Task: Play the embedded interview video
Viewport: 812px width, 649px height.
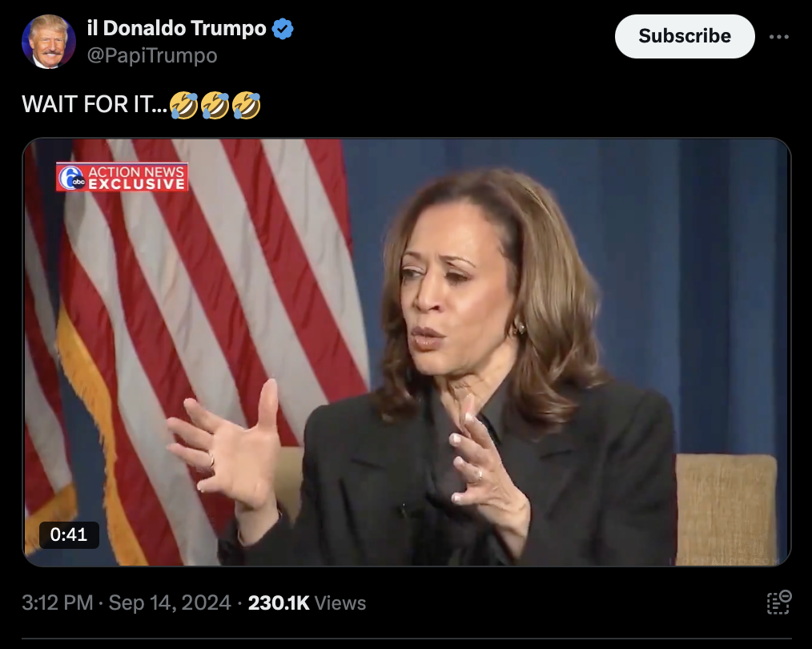Action: pos(407,353)
